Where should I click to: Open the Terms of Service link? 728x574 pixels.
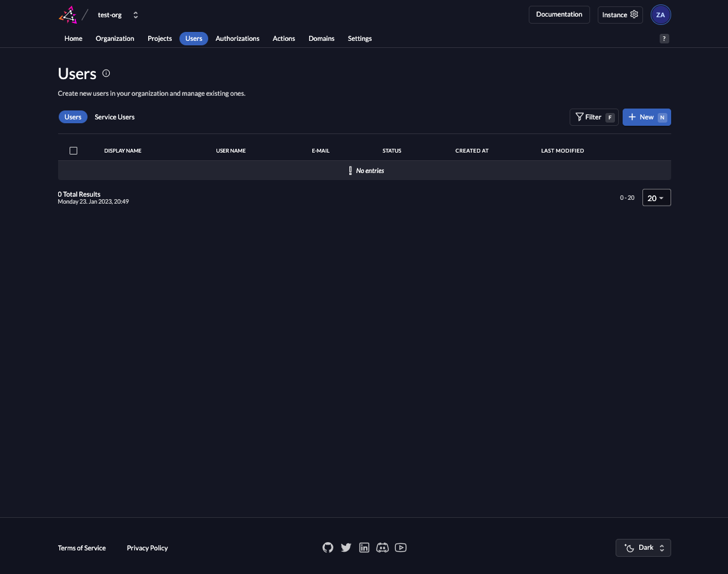[82, 548]
